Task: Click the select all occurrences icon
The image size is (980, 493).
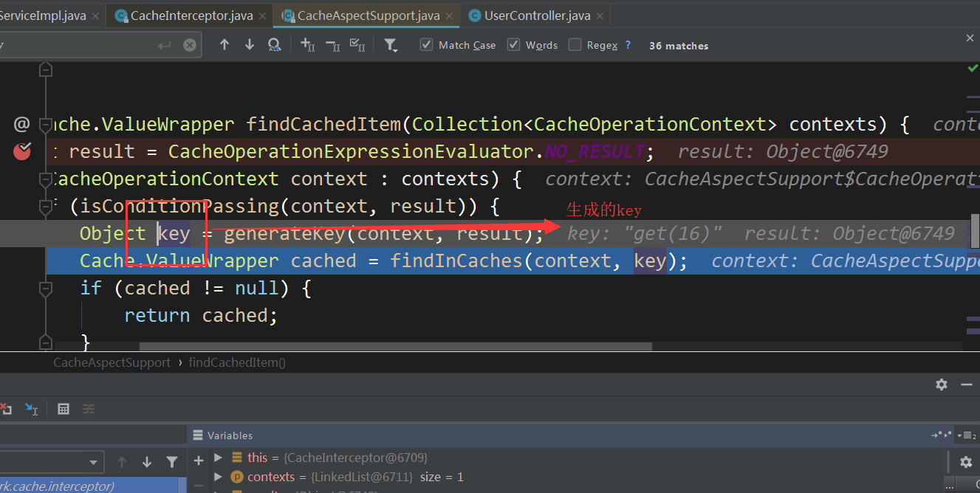Action: click(357, 45)
